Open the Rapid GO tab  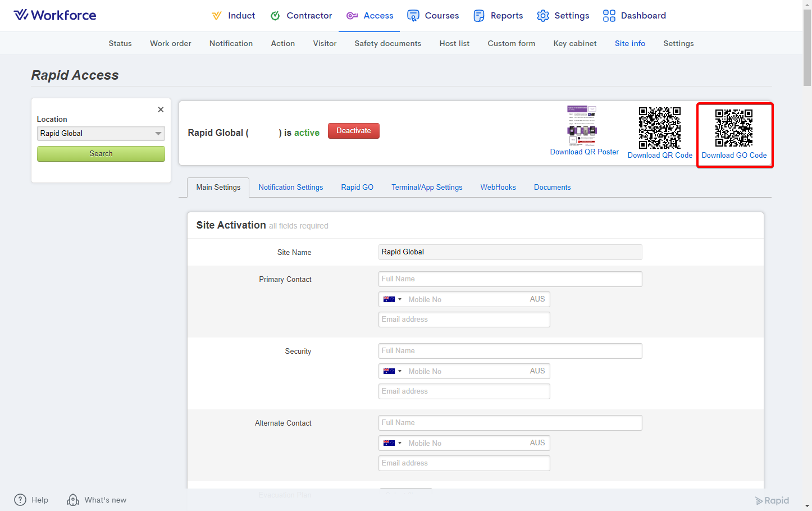[x=357, y=188]
